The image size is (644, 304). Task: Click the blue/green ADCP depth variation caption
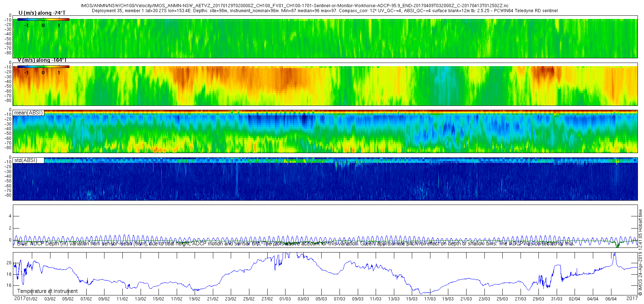pos(296,244)
